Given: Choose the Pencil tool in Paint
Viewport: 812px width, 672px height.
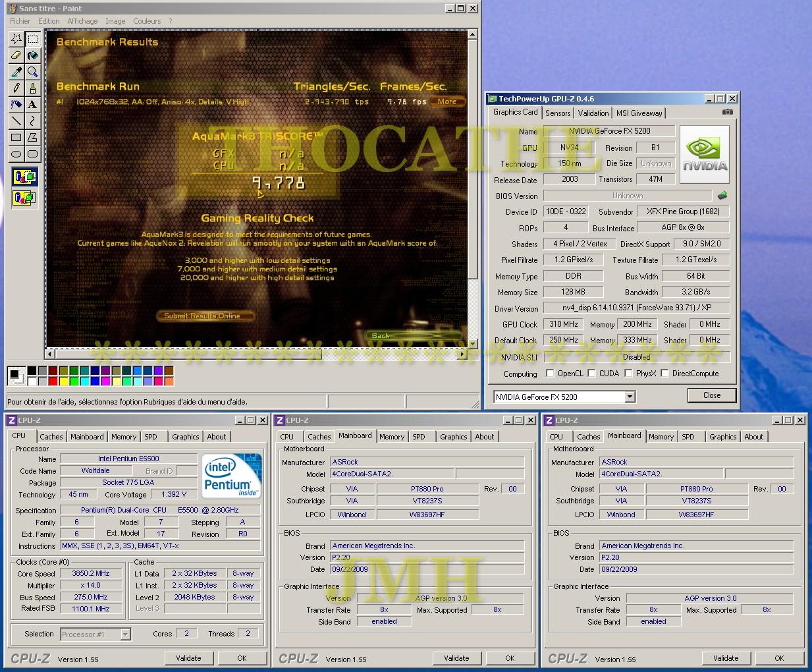Looking at the screenshot, I should [16, 88].
